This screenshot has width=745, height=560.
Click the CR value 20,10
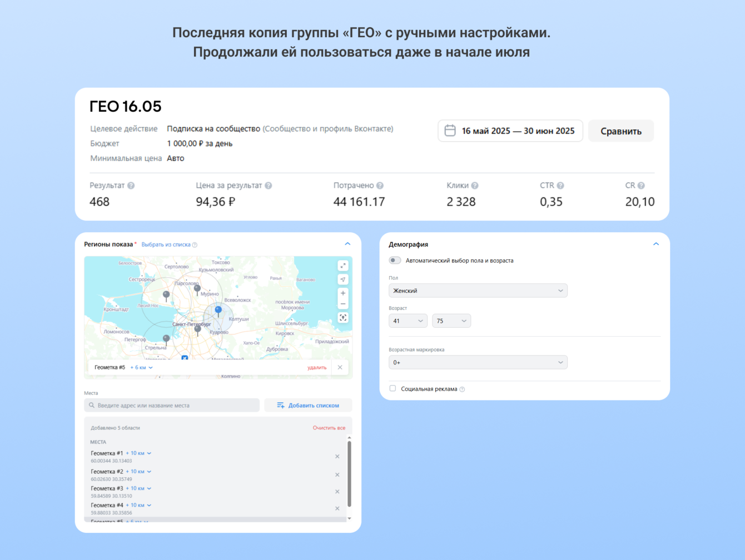pyautogui.click(x=640, y=202)
